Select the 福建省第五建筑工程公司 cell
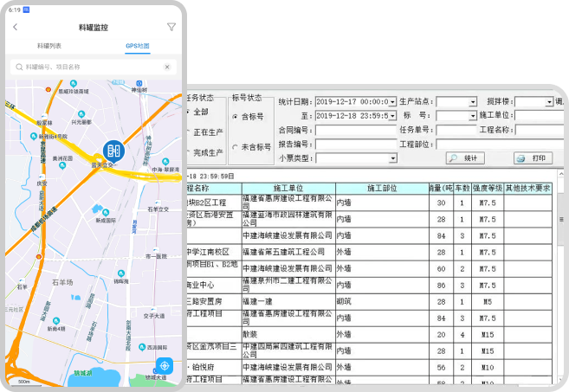Screen dimensions: 569x392 point(288,252)
